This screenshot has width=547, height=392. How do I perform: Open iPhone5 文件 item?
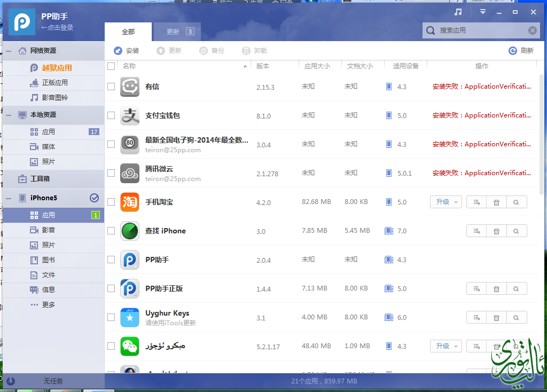pos(53,275)
